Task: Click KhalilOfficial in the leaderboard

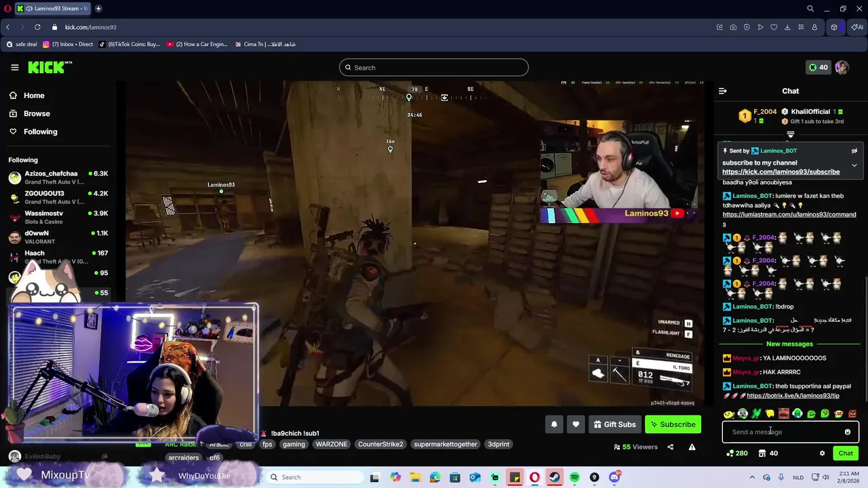Action: [810, 112]
